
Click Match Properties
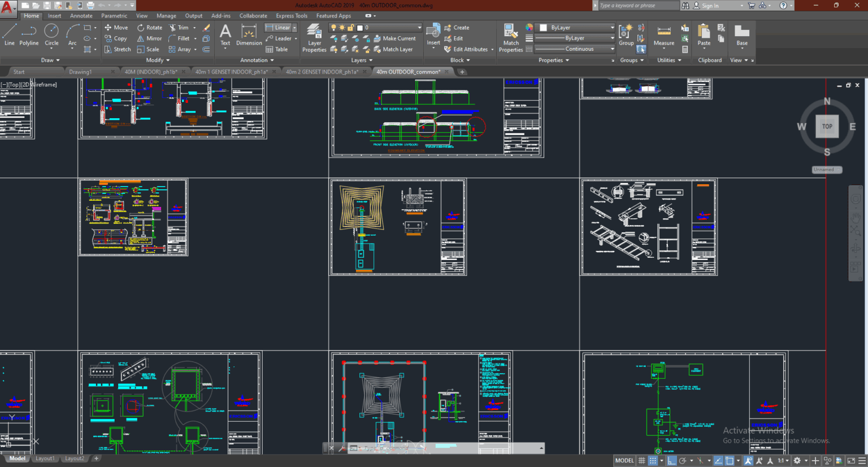pos(510,38)
